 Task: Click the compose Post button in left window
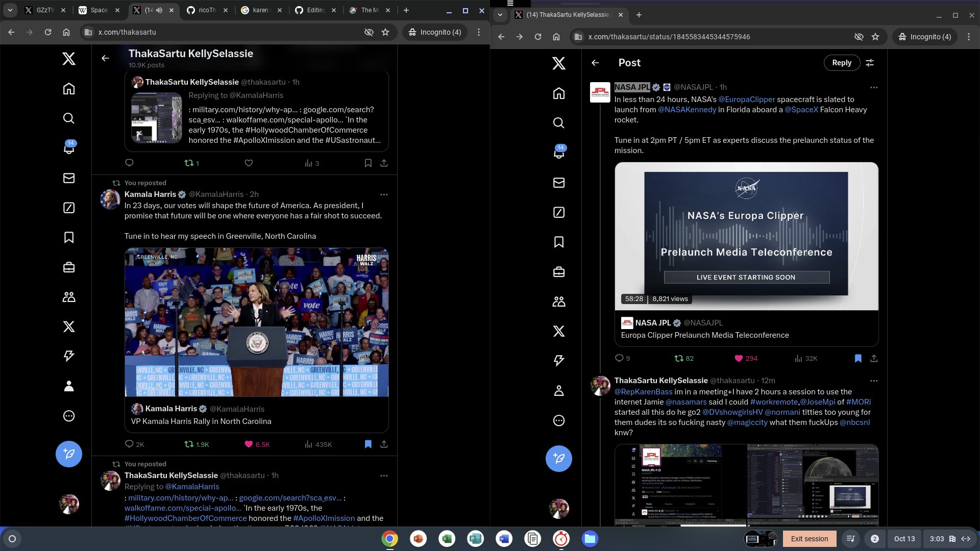point(69,454)
